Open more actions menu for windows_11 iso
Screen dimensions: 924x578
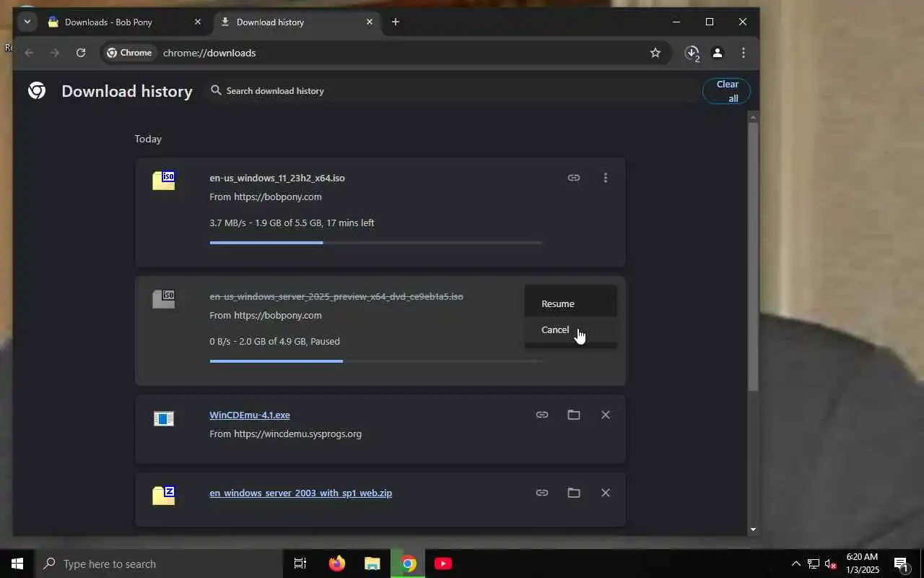(606, 178)
